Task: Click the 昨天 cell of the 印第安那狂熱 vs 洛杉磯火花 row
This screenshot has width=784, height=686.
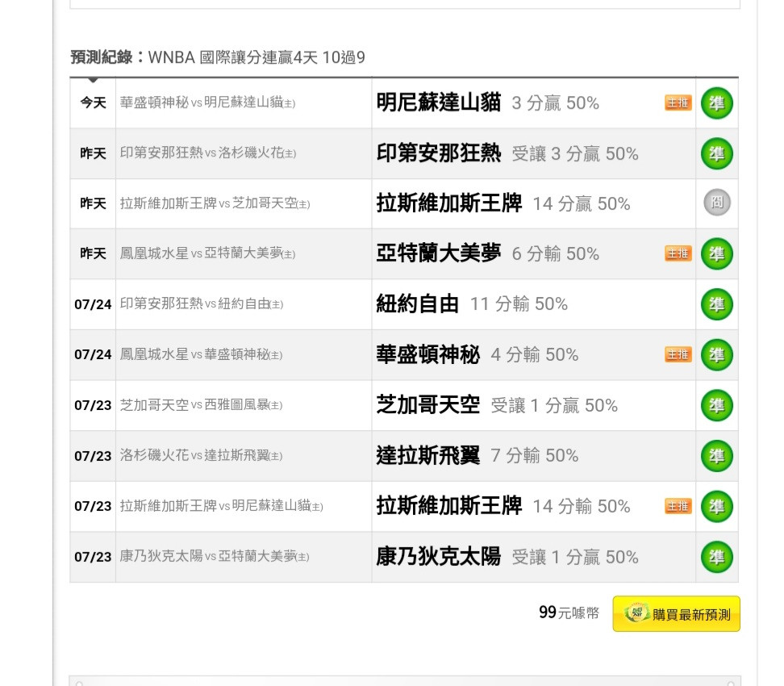Action: (x=93, y=153)
